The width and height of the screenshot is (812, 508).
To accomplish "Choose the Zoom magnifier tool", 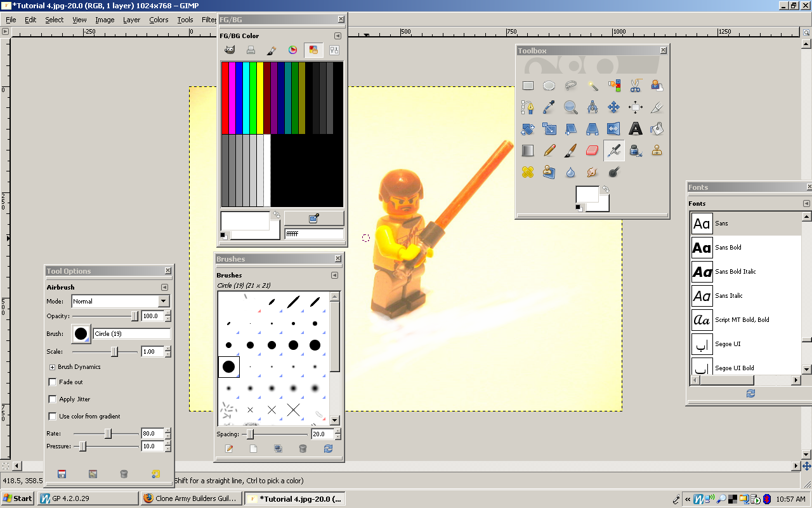I will point(571,107).
